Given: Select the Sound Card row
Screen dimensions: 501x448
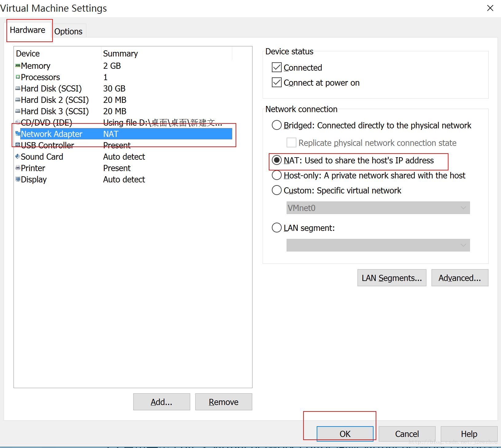Looking at the screenshot, I should tap(123, 157).
